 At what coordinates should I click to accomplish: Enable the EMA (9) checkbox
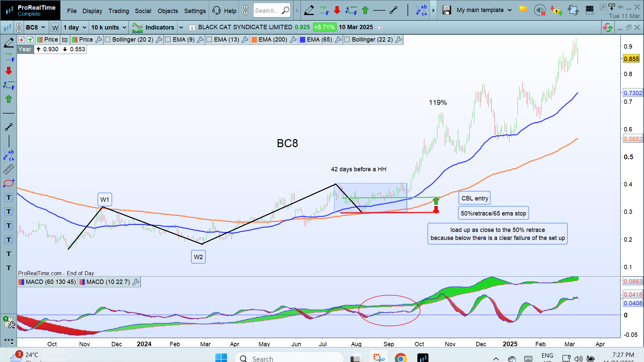point(168,40)
